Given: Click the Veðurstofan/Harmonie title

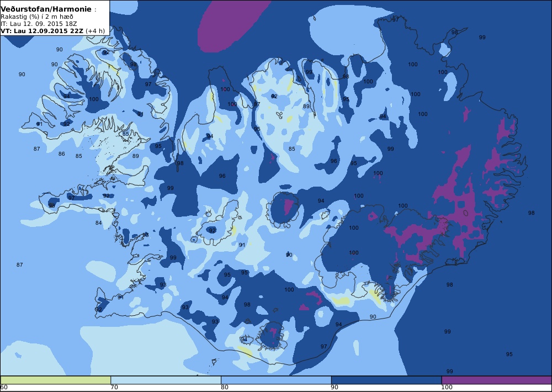Looking at the screenshot, I should 46,9.
